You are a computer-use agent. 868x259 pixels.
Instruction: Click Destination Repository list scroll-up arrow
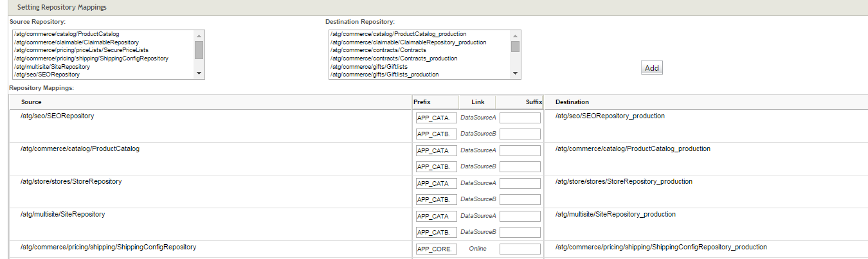[516, 36]
